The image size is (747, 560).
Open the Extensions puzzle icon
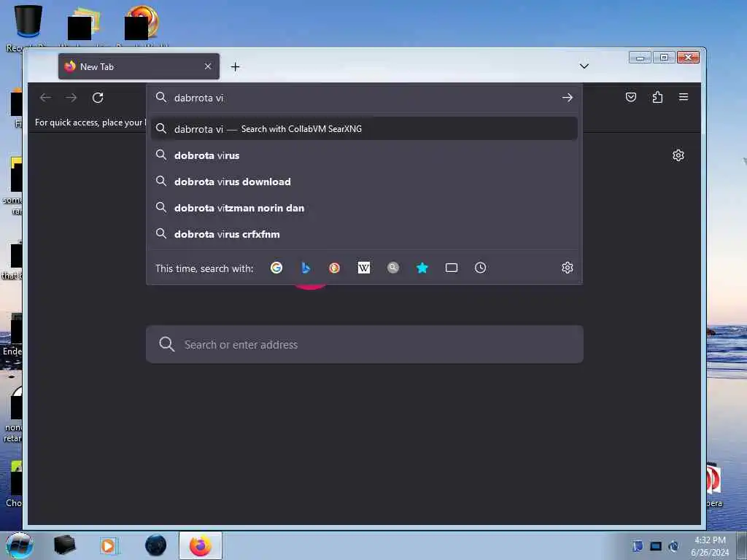pos(657,97)
